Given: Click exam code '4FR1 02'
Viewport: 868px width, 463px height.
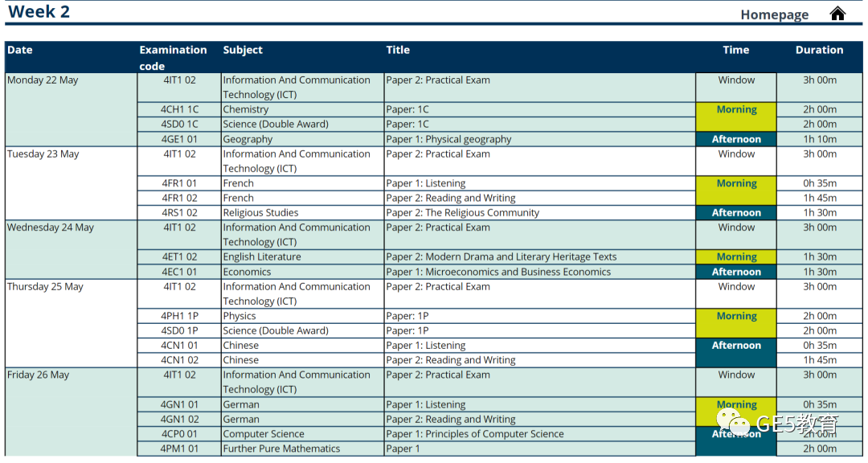Looking at the screenshot, I should (x=179, y=198).
